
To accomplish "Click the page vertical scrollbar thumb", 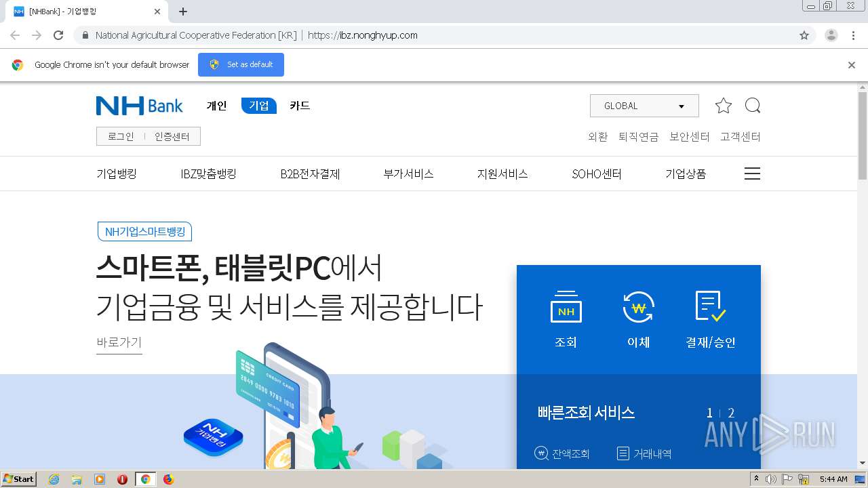I will coord(863,136).
